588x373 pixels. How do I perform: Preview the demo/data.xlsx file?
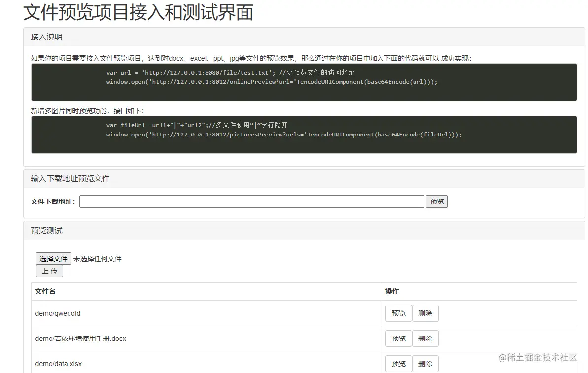pyautogui.click(x=398, y=363)
